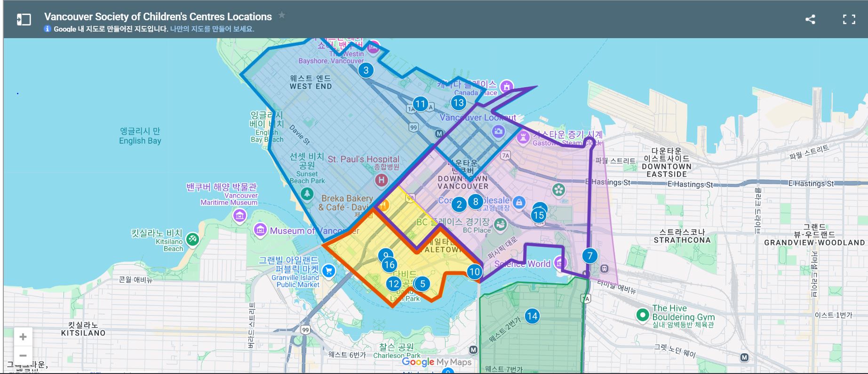Click Vancouver Maritime Museum marker icon
This screenshot has width=868, height=374.
coord(239,216)
